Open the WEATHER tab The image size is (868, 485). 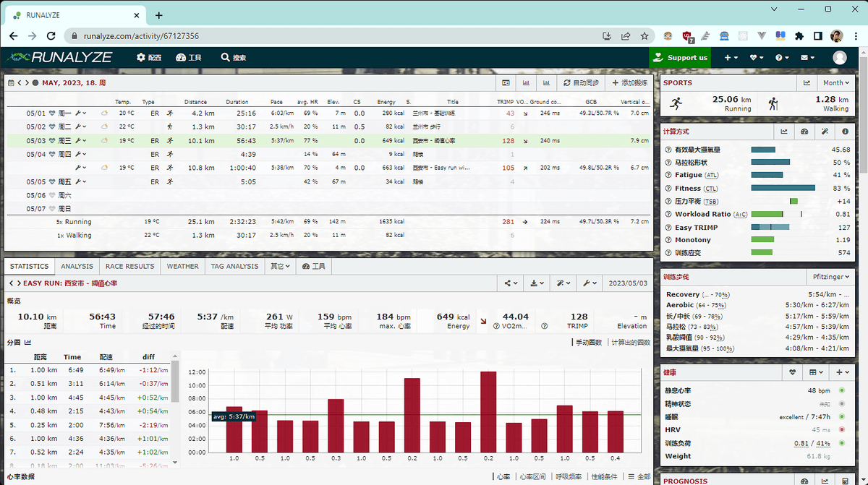click(182, 266)
